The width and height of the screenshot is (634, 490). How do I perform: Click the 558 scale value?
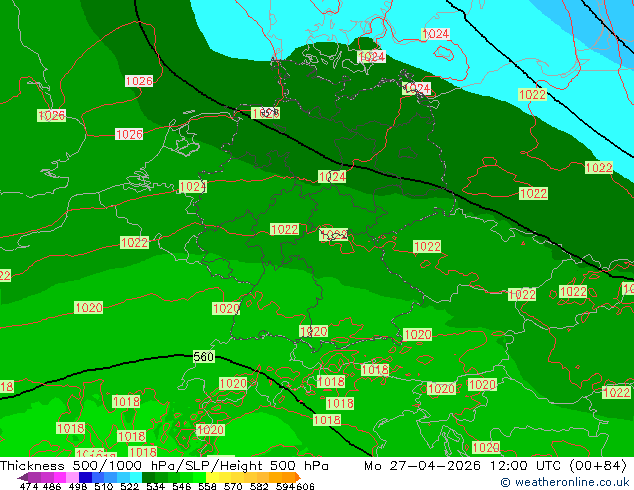point(207,486)
